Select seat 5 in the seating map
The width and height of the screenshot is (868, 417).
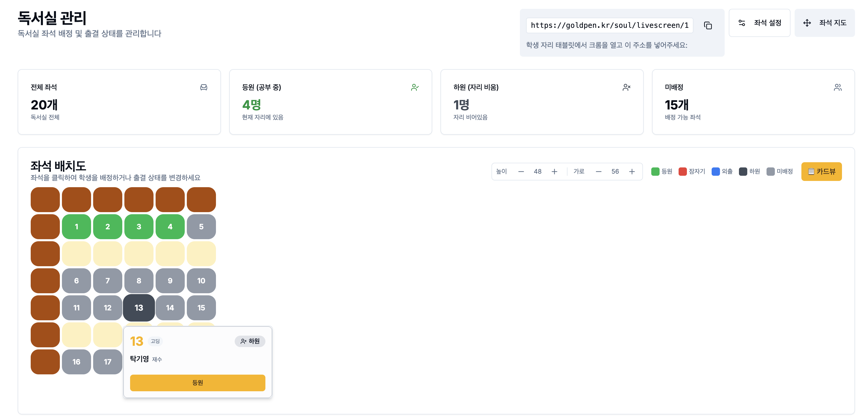[x=201, y=226]
